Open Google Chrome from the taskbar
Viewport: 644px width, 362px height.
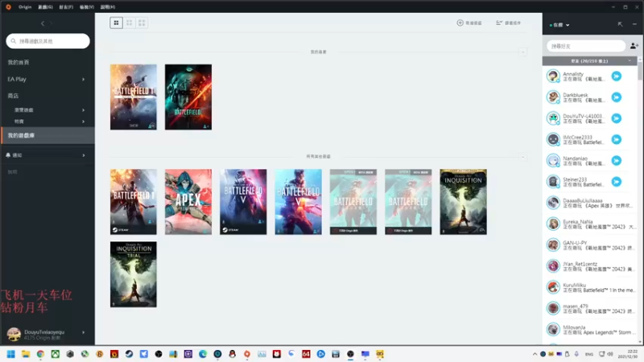pyautogui.click(x=40, y=354)
